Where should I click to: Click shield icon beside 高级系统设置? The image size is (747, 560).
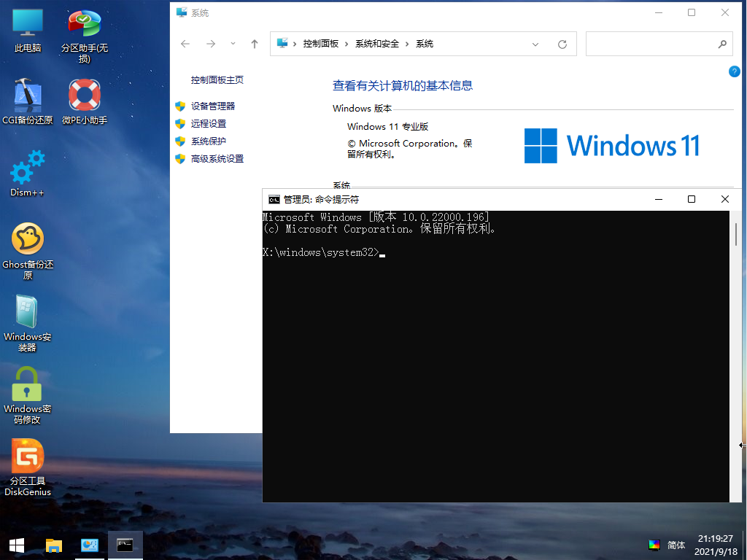[180, 159]
